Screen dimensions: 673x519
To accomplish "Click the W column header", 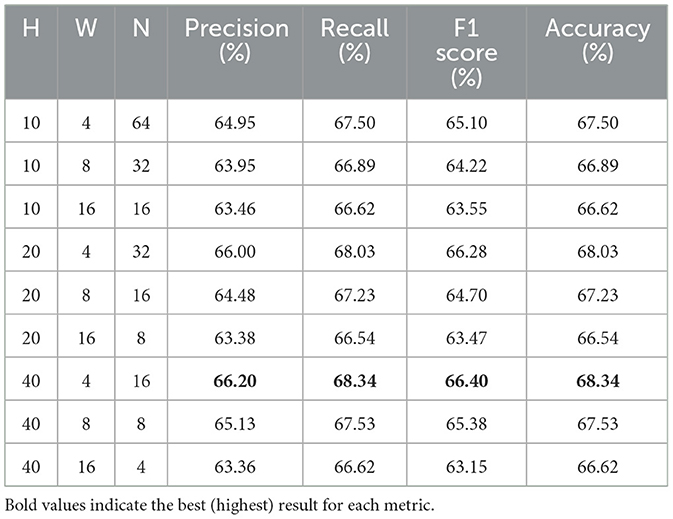I will (x=86, y=52).
